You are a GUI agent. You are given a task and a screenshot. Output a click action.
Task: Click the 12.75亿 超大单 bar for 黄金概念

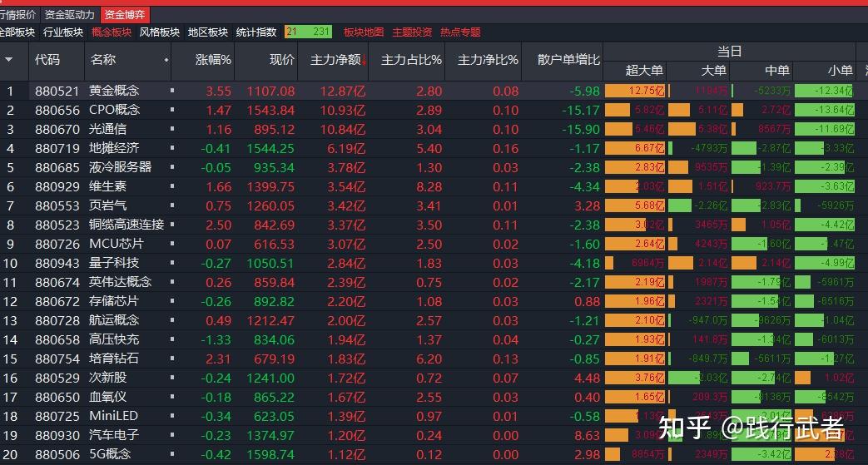pos(635,91)
